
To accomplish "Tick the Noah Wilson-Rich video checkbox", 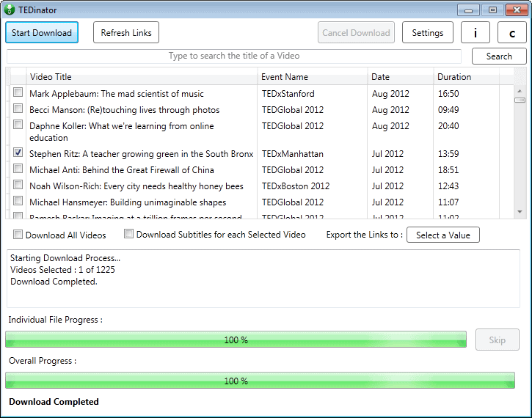I will (18, 185).
